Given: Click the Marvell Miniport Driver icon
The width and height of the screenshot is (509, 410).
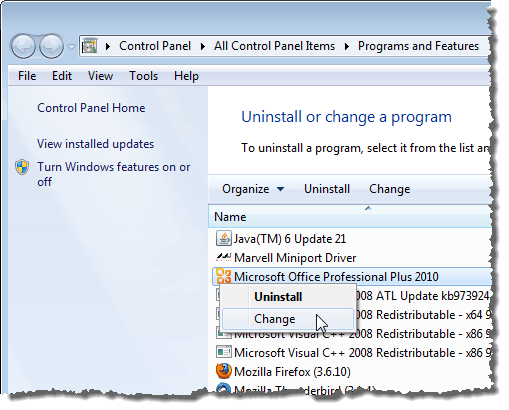Looking at the screenshot, I should click(x=224, y=257).
